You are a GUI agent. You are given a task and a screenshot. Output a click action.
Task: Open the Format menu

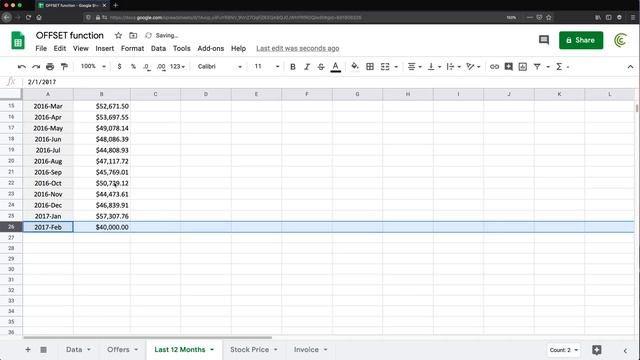click(x=132, y=48)
